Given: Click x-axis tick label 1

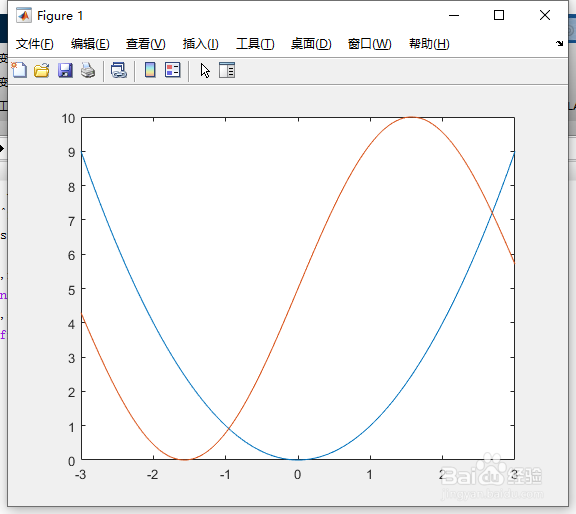Looking at the screenshot, I should [x=370, y=475].
